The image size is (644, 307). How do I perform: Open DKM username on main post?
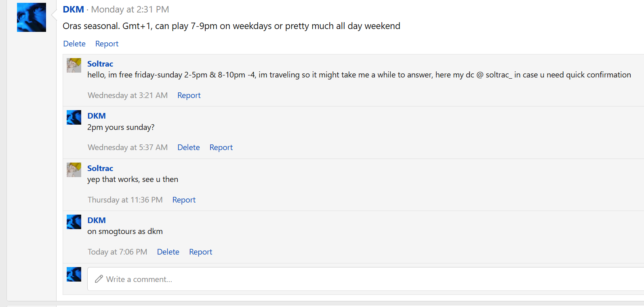(x=74, y=9)
